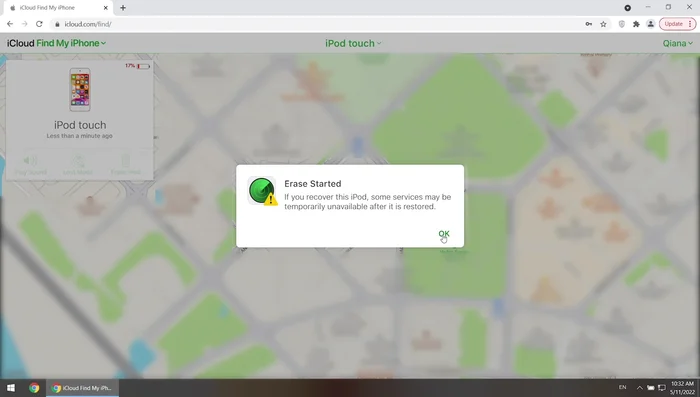Screen dimensions: 700x397
Task: Open a new browser tab
Action: [123, 8]
